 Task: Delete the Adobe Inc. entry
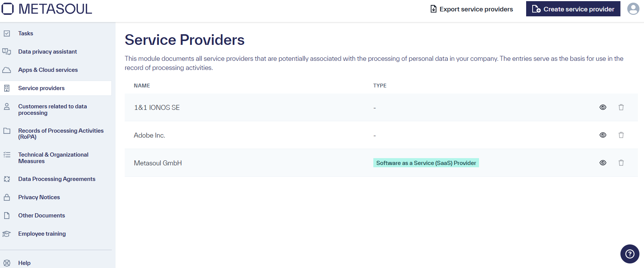coord(621,135)
